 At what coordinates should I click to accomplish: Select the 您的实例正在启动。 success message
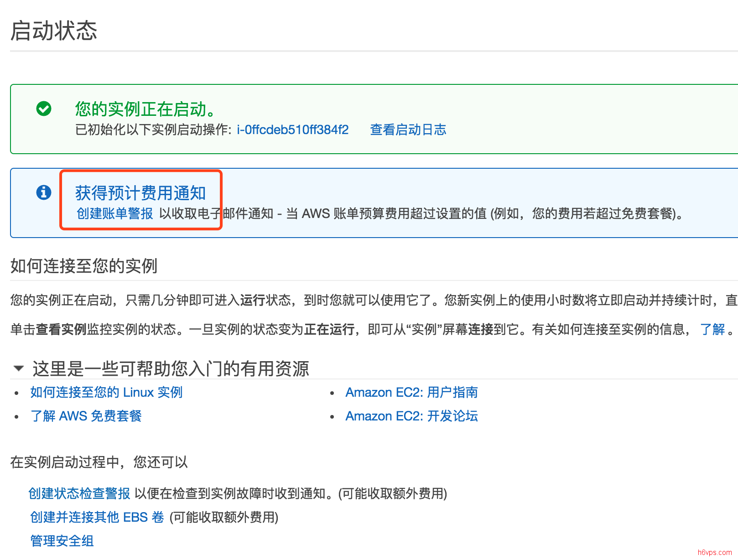point(146,109)
